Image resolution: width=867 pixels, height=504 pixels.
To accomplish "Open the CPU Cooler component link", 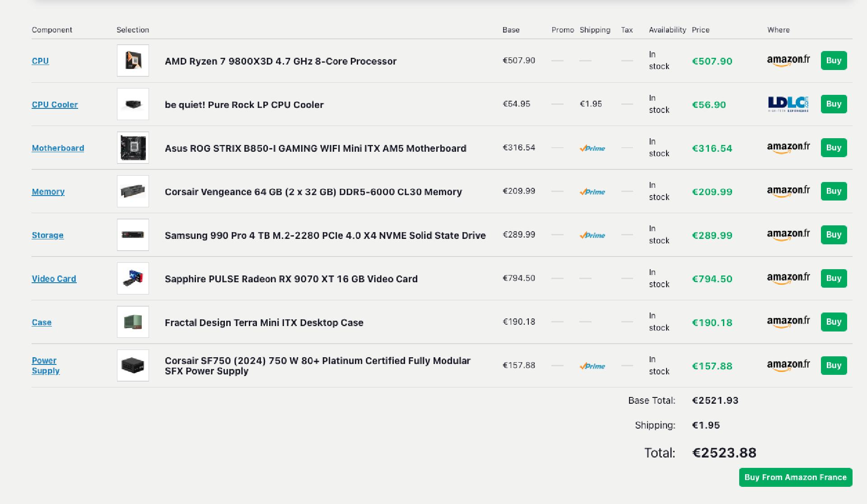I will pyautogui.click(x=55, y=105).
